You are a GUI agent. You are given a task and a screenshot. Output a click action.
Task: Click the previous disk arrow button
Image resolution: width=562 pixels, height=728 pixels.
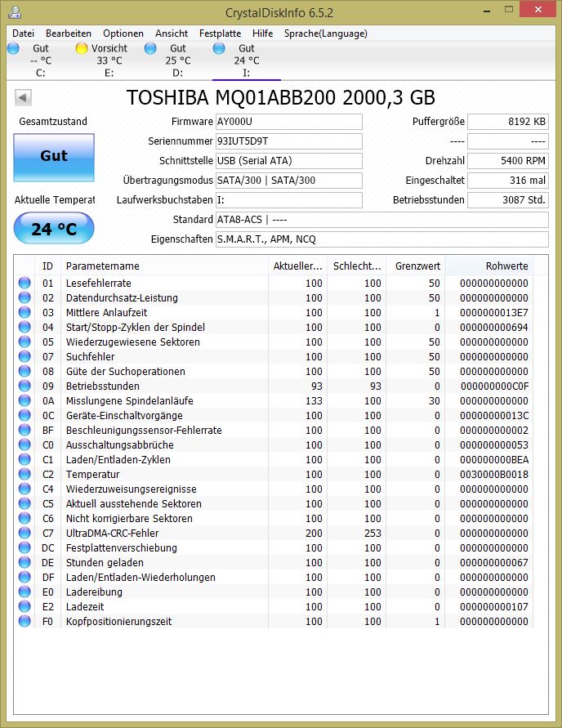click(23, 97)
